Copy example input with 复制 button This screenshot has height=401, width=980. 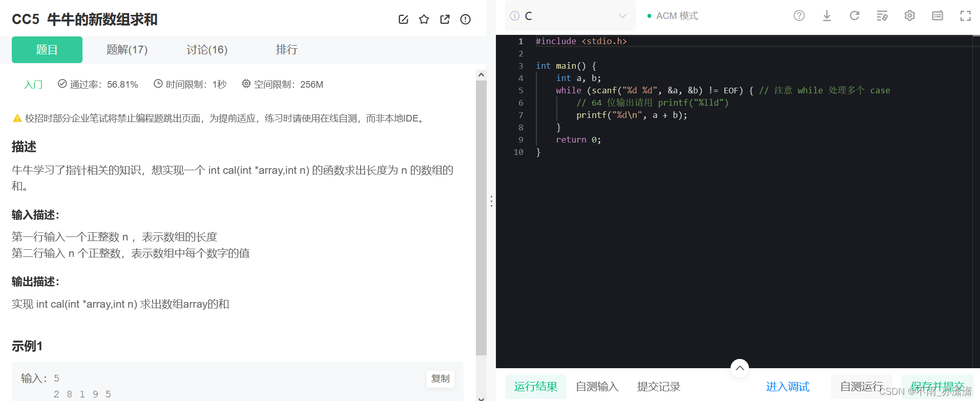tap(441, 378)
